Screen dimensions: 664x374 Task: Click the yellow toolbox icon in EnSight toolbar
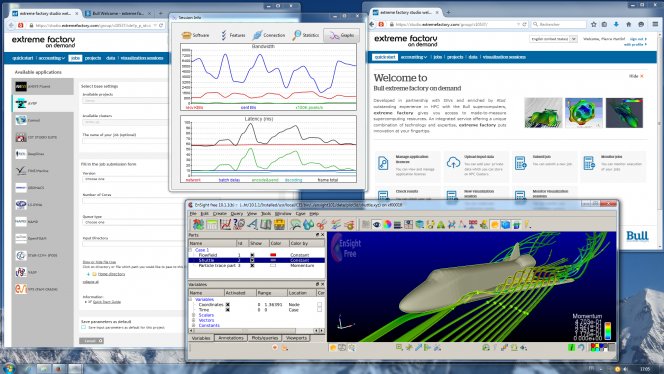279,224
